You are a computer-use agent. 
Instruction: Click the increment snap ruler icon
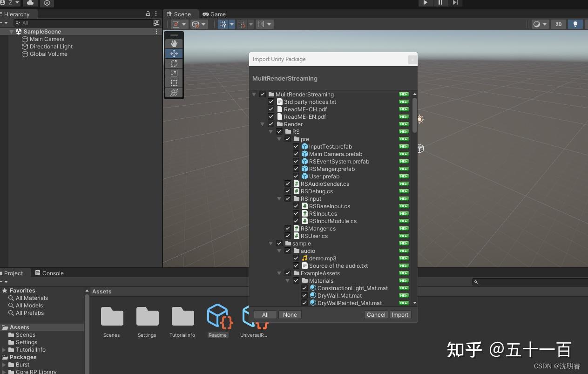point(261,24)
